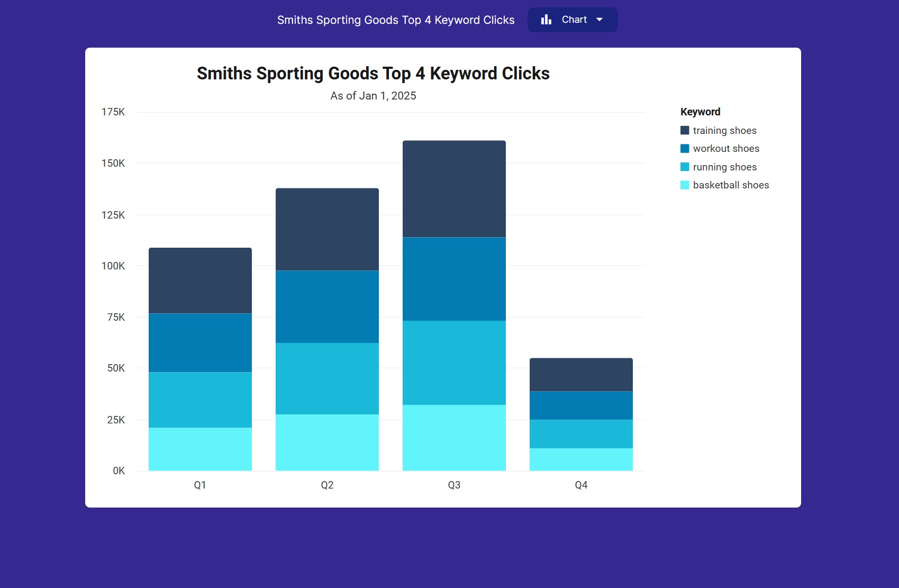Screen dimensions: 899x588
Task: Click the basketball shoes legend swatch
Action: coord(685,185)
